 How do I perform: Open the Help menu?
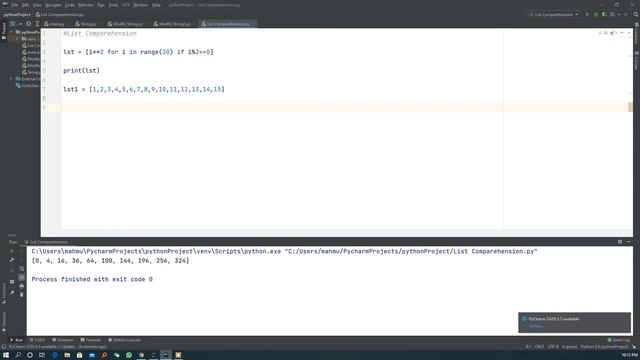[x=156, y=5]
